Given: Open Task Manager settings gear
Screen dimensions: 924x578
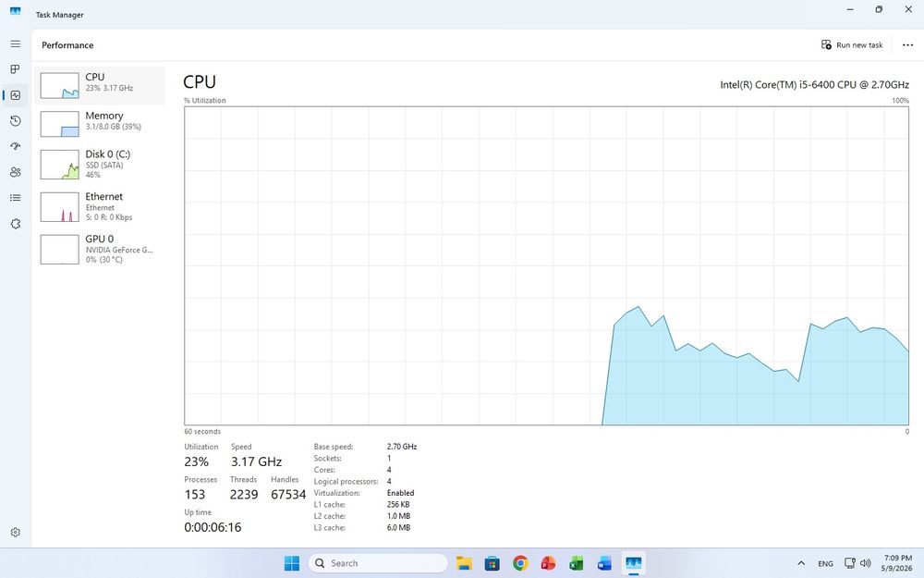Looking at the screenshot, I should [x=16, y=532].
